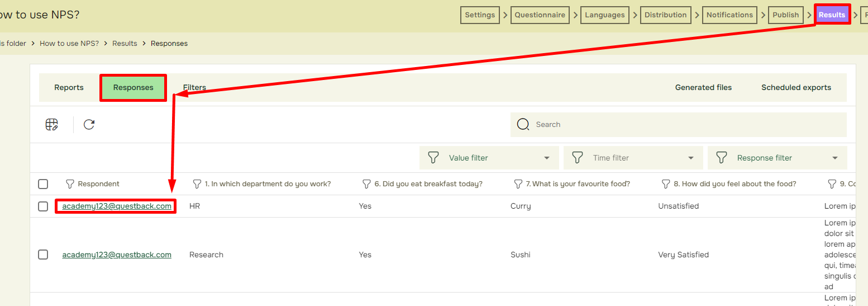Check the HR respondent row checkbox

[43, 206]
